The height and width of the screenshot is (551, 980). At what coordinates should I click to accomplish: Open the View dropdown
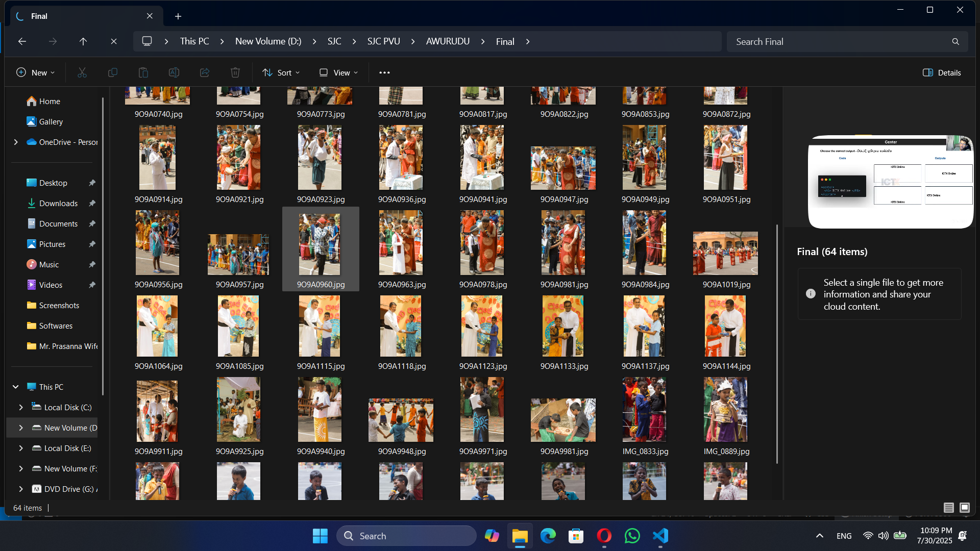tap(338, 72)
